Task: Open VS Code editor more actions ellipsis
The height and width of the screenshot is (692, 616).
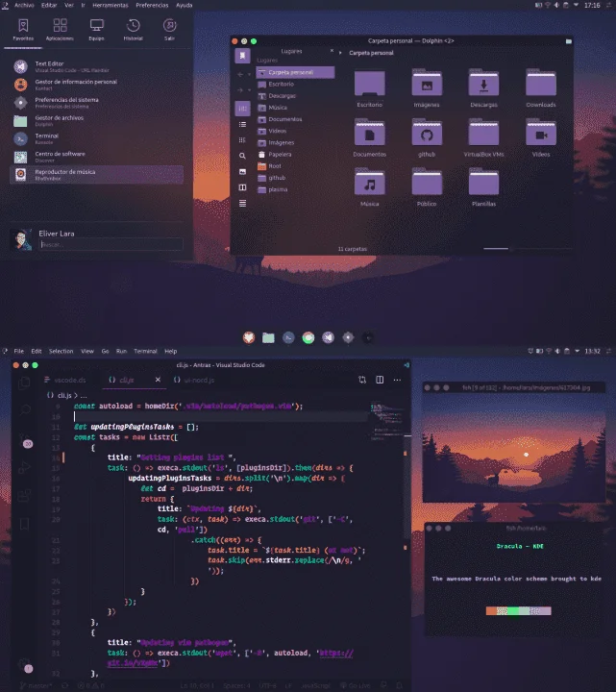Action: pyautogui.click(x=397, y=380)
